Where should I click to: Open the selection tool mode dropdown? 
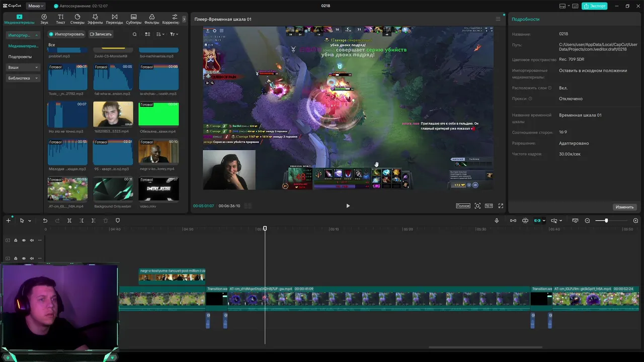(x=30, y=221)
